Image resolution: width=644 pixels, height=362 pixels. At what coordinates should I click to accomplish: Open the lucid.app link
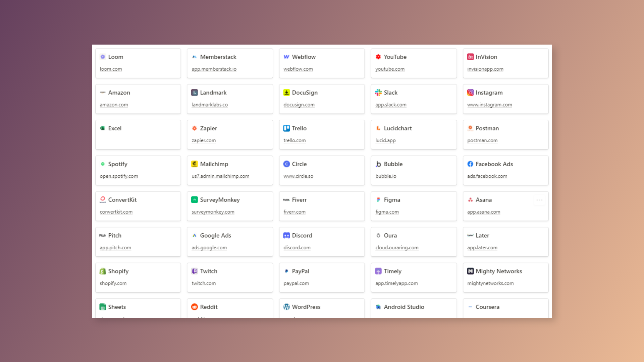[385, 140]
